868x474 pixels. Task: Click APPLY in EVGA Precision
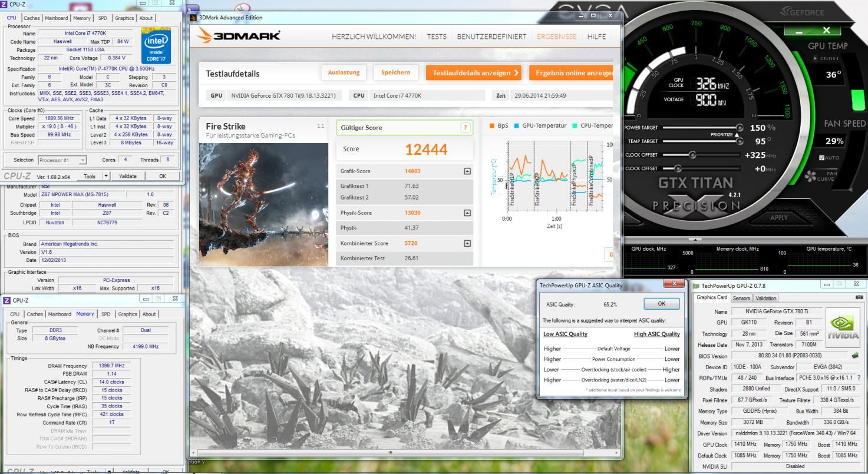[779, 218]
